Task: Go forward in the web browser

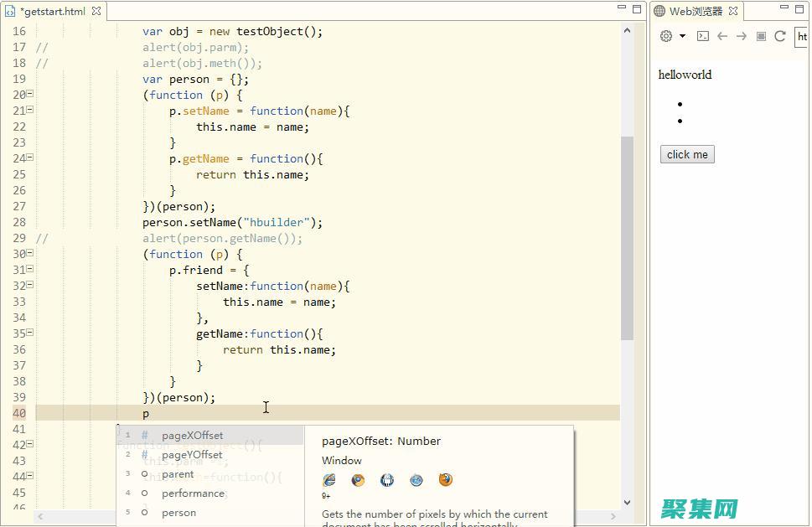Action: click(x=742, y=36)
